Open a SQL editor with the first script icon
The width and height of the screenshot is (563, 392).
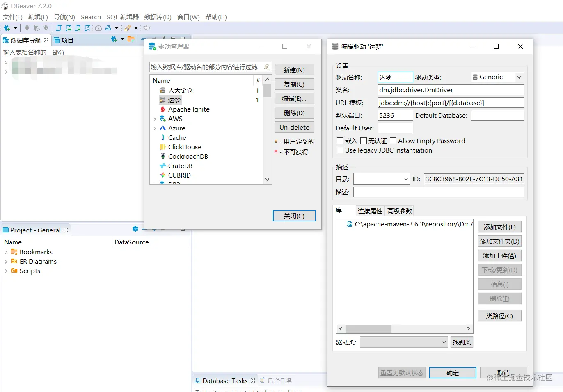59,28
